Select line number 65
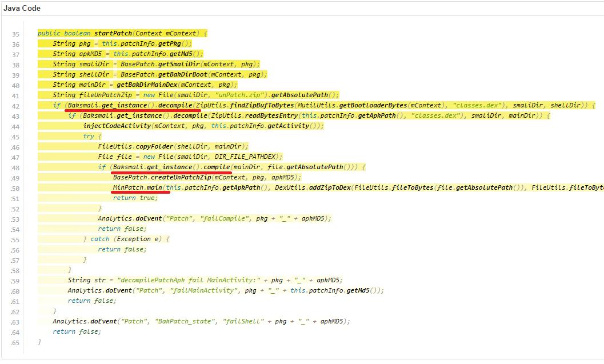This screenshot has height=364, width=604. click(15, 342)
